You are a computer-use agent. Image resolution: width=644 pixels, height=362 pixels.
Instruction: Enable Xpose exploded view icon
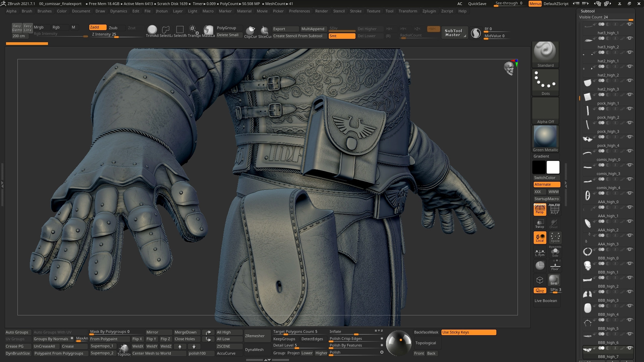(x=555, y=237)
